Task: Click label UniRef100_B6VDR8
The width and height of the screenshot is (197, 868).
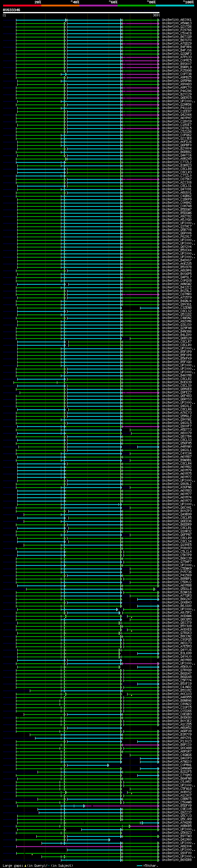Action: point(177,860)
